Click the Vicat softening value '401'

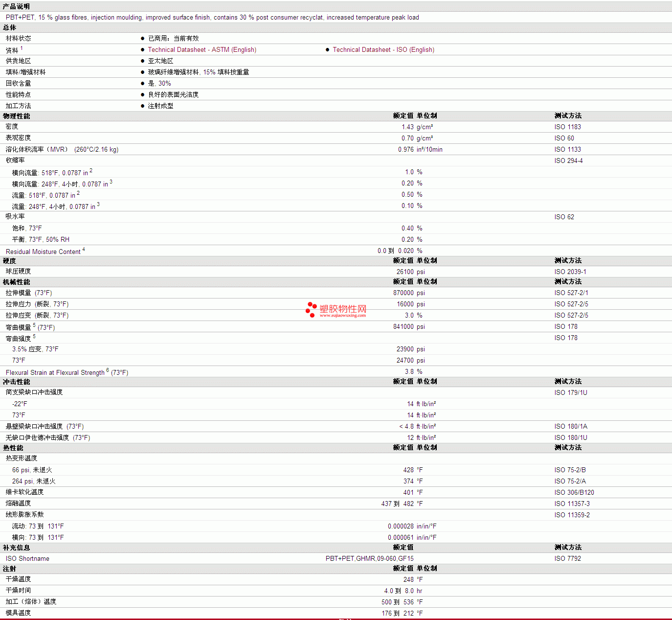coord(408,492)
